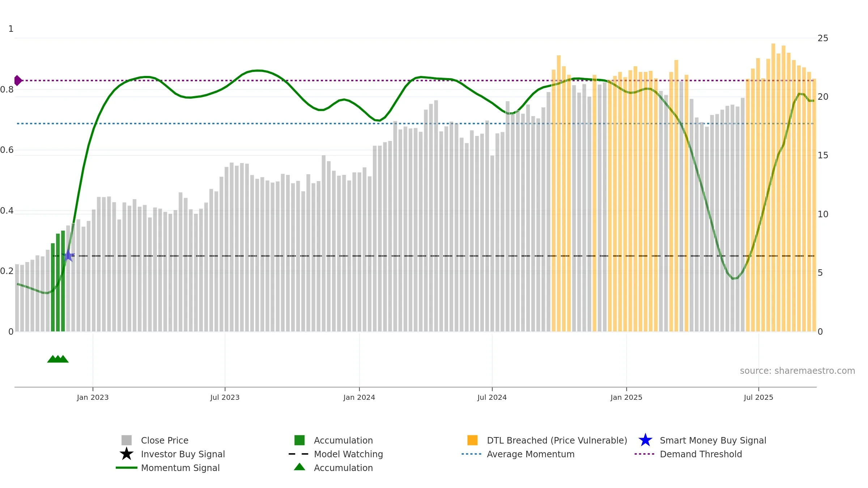This screenshot has width=868, height=488.
Task: Click the DTL Breached (Price Vulnerable) label
Action: tap(557, 440)
